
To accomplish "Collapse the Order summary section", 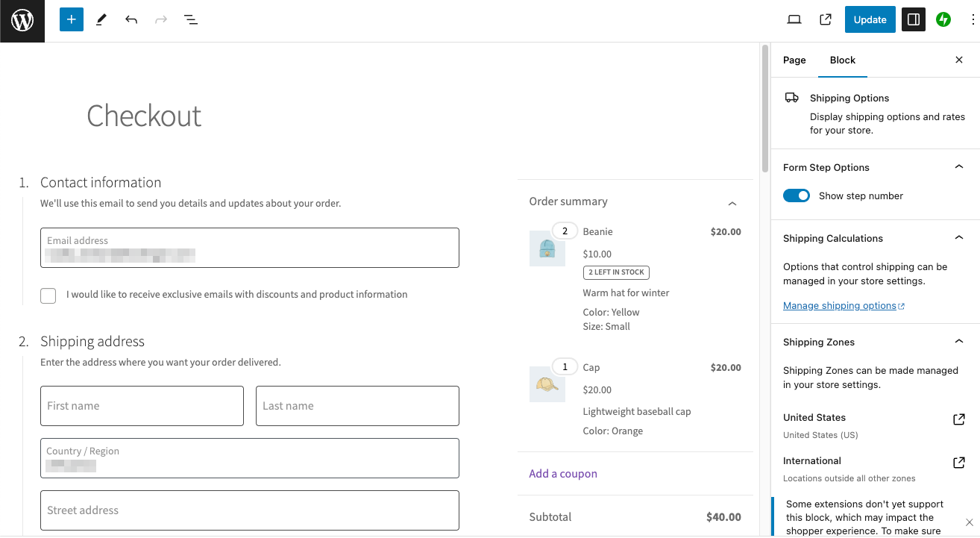I will point(732,203).
